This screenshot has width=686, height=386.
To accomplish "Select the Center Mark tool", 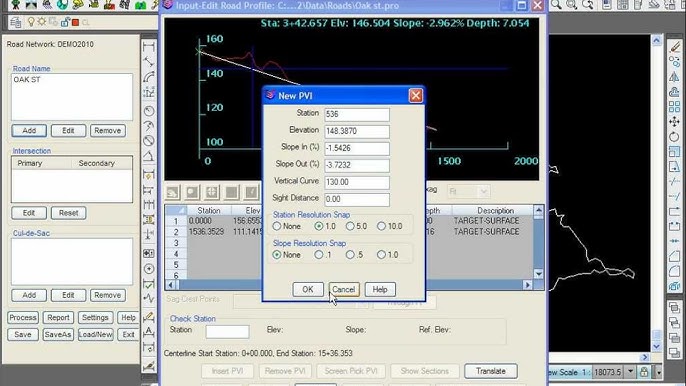I will coord(149,269).
